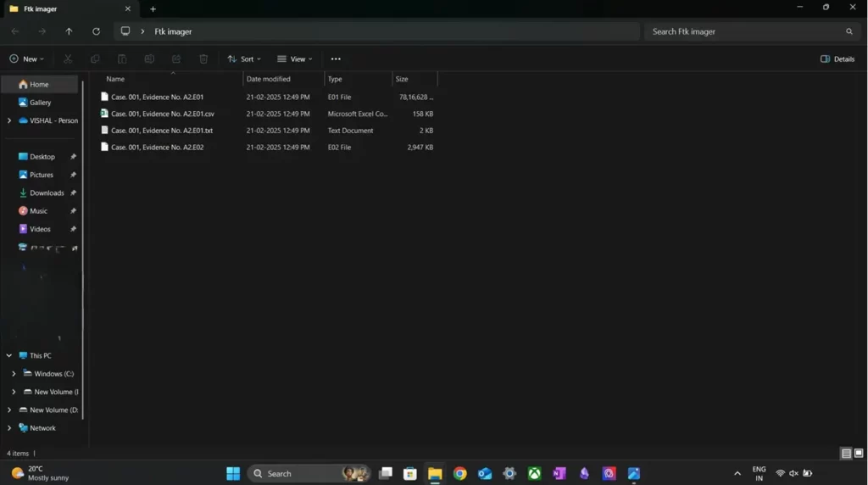The width and height of the screenshot is (868, 485).
Task: Switch to large thumbnails view in status bar
Action: point(859,454)
